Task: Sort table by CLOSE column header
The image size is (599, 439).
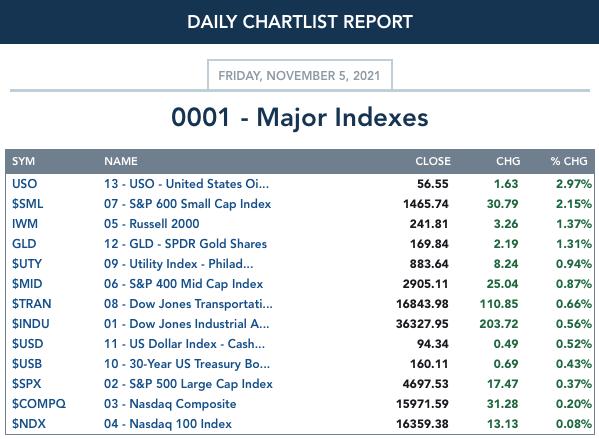Action: [x=433, y=161]
